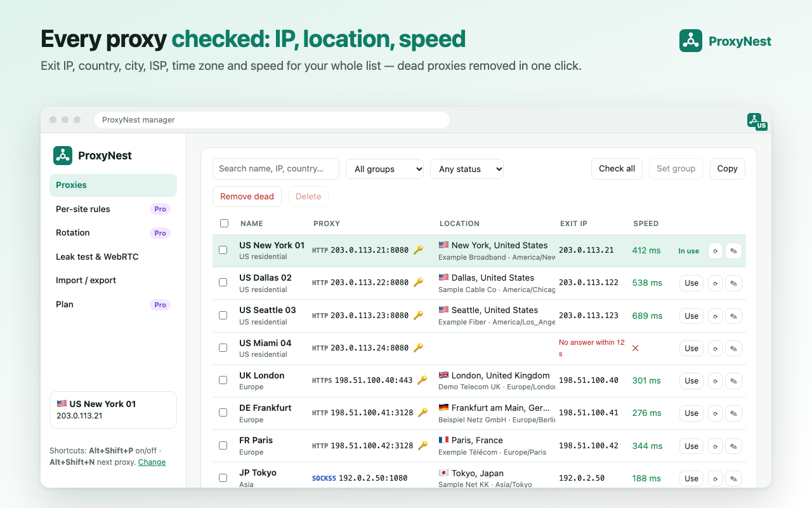Screen dimensions: 812x508
Task: Click the Check all button
Action: (x=617, y=169)
